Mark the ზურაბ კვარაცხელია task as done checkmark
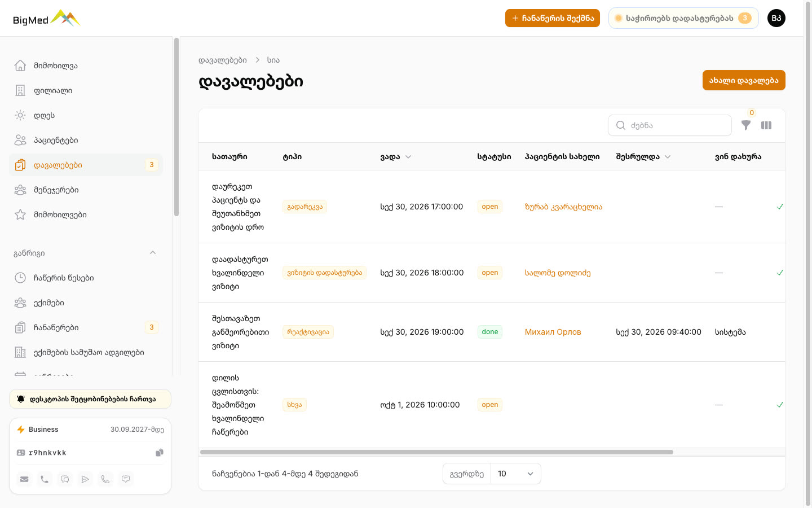Viewport: 812px width, 508px height. [780, 207]
